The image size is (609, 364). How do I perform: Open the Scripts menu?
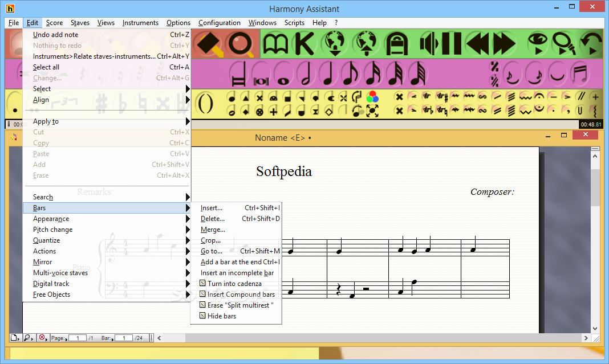click(x=294, y=23)
